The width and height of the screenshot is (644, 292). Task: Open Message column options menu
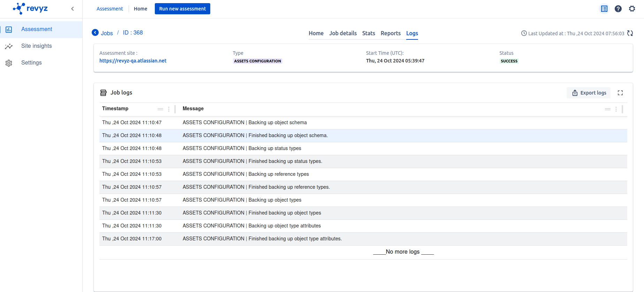[x=616, y=109]
